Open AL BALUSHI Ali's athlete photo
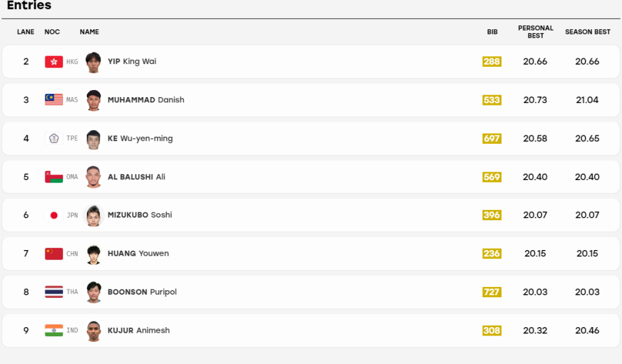Viewport: 622px width, 364px height. click(x=93, y=177)
